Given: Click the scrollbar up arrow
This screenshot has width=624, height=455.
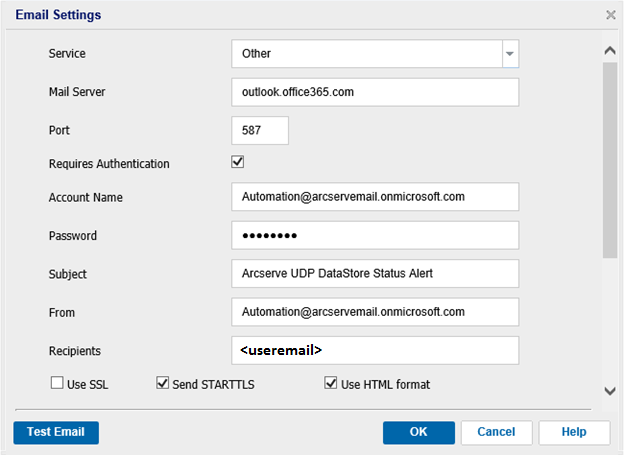Looking at the screenshot, I should (610, 50).
